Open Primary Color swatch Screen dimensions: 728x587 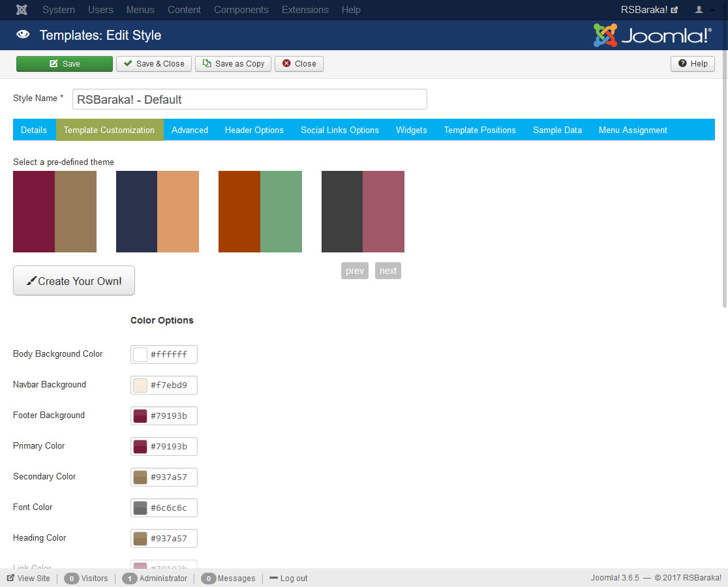(140, 446)
